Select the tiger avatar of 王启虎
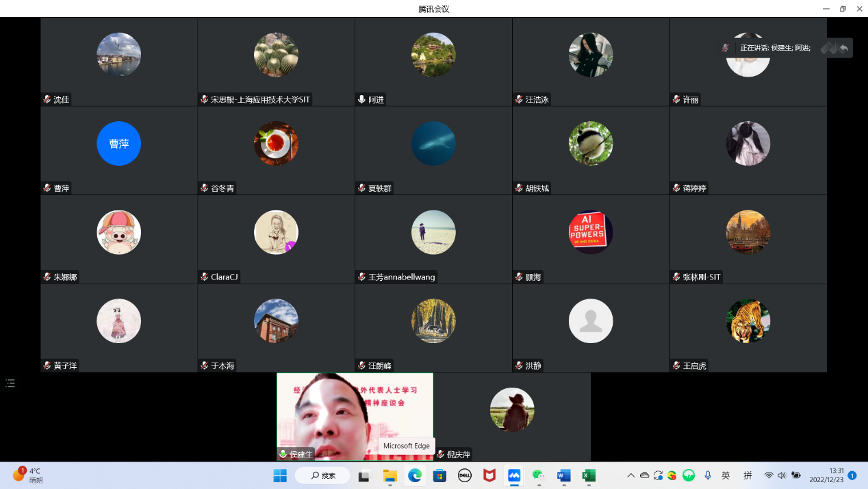Viewport: 868px width, 489px height. [748, 321]
